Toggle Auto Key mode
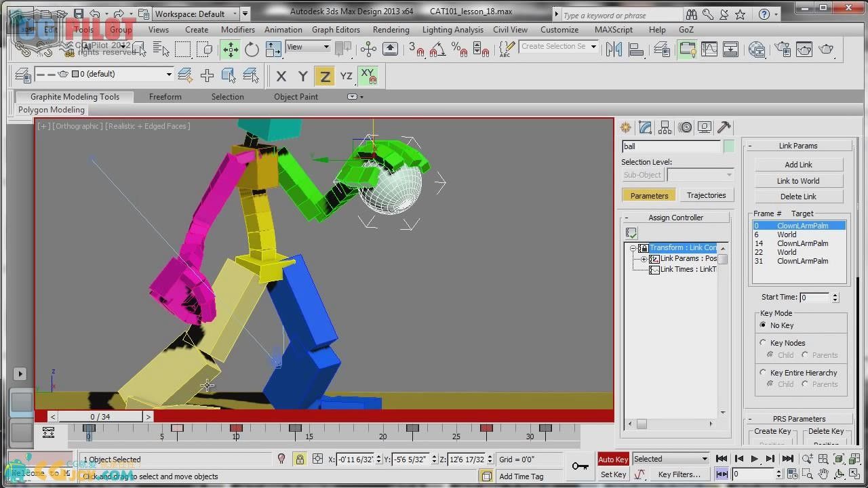Image resolution: width=868 pixels, height=488 pixels. tap(613, 460)
